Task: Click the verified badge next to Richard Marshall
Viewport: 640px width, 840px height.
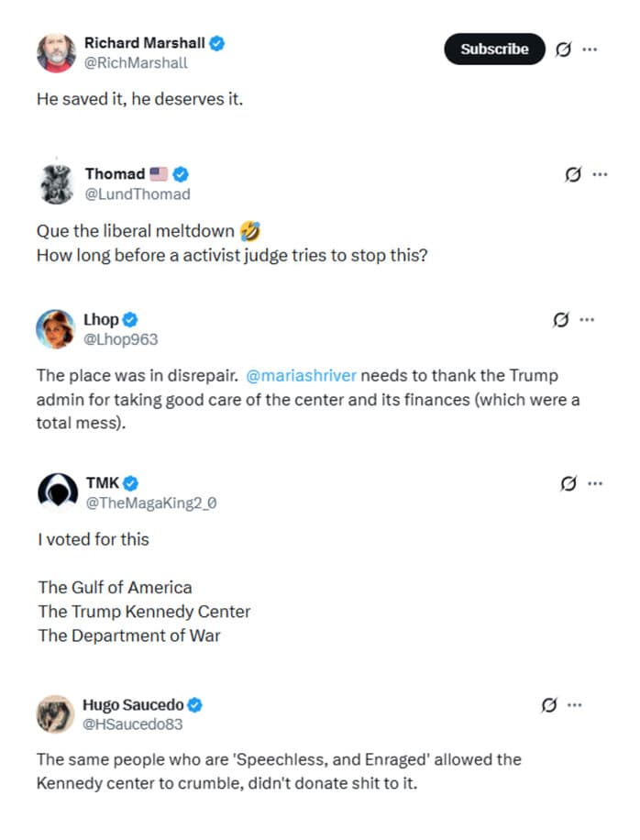Action: tap(216, 42)
